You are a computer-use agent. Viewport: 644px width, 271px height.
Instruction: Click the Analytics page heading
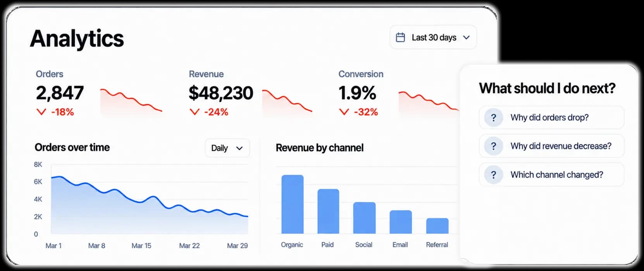point(77,39)
